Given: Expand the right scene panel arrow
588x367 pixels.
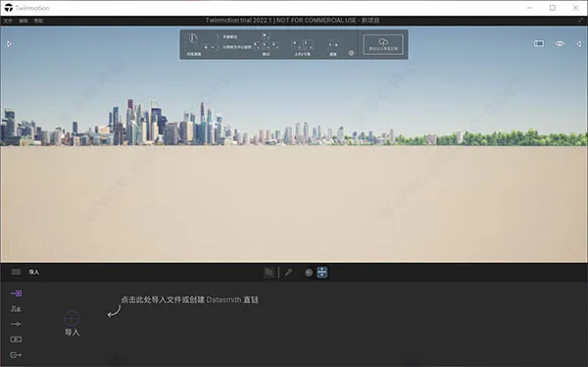Looking at the screenshot, I should (578, 44).
